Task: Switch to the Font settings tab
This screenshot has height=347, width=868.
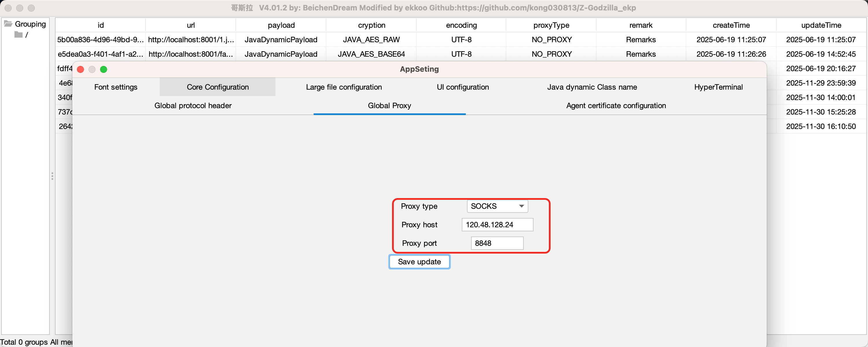Action: coord(115,87)
